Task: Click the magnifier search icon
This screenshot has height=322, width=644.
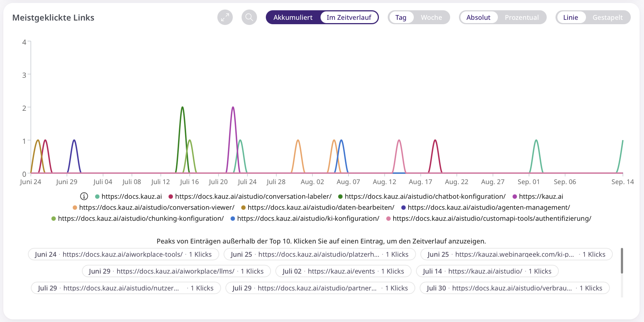Action: [249, 17]
